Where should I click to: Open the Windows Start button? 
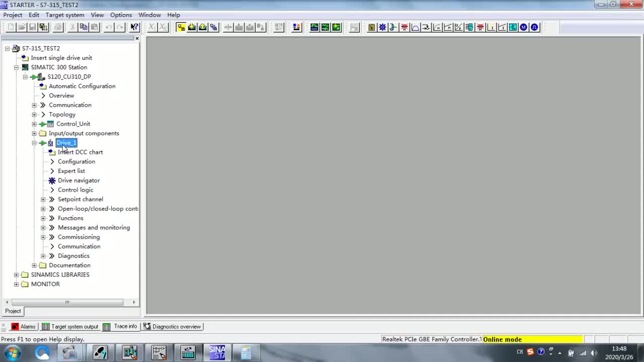[x=12, y=353]
